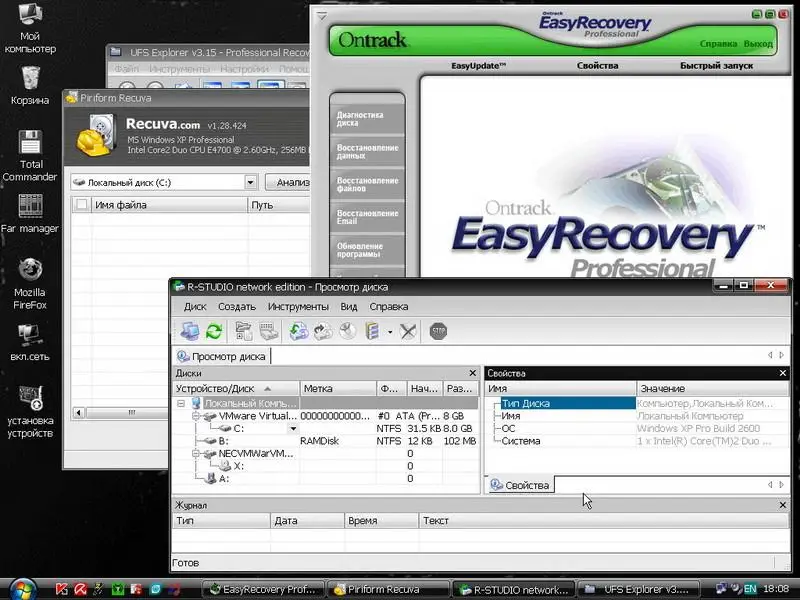Select the Просмотр диска tab
This screenshot has height=600, width=800.
tap(222, 356)
